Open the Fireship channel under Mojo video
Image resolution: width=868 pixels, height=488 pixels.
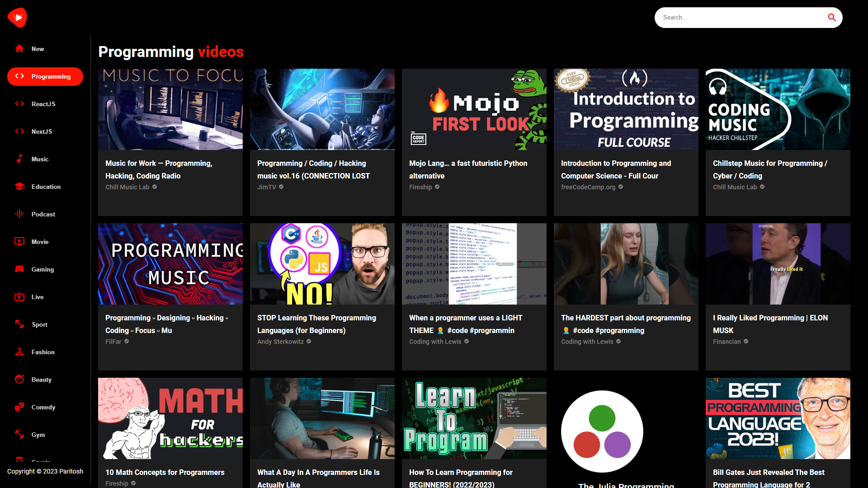[x=420, y=187]
